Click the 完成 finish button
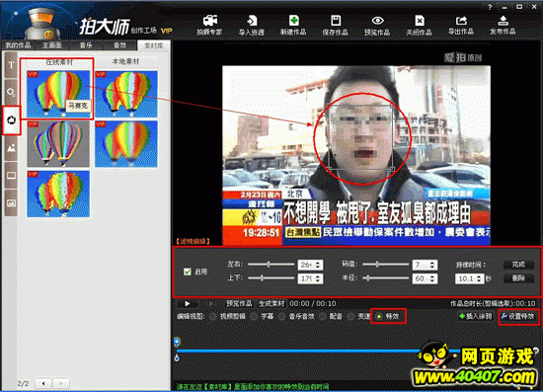Viewport: 543px width, 392px height. tap(518, 265)
